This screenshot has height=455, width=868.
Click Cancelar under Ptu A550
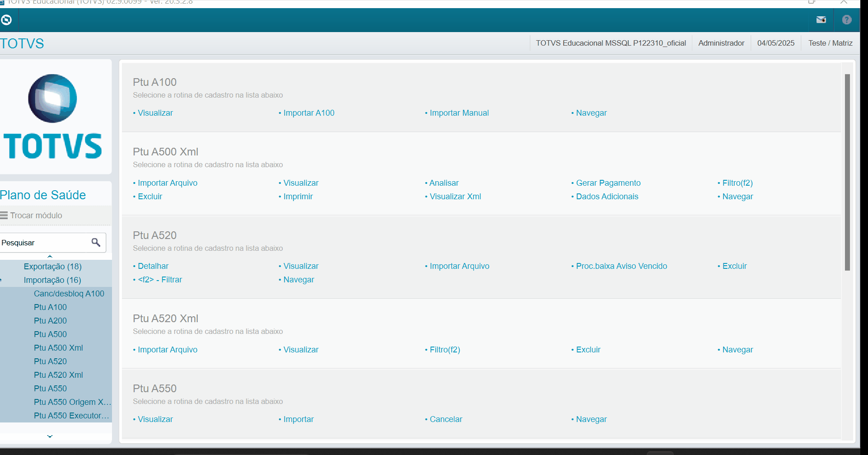click(446, 419)
